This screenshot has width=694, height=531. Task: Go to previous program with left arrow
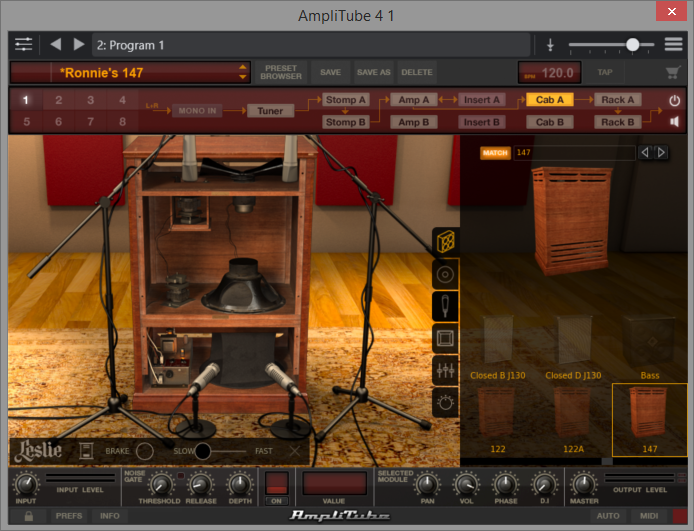point(56,44)
